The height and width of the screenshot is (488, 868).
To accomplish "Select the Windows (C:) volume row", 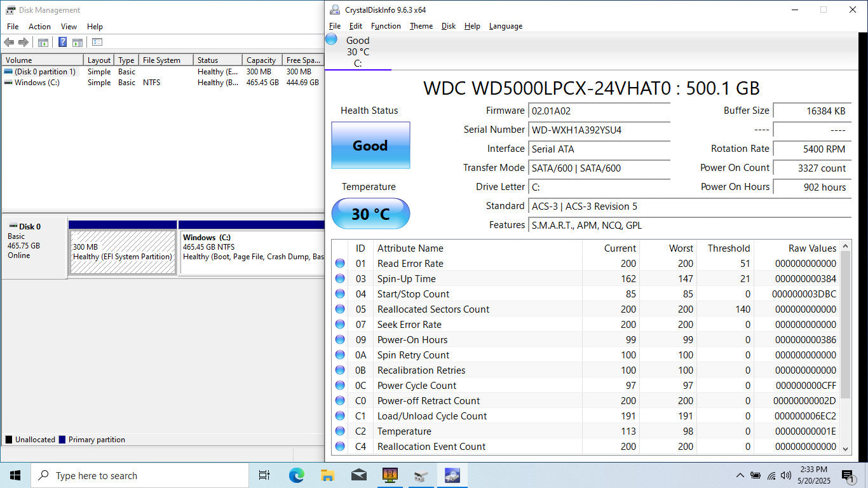I will [x=38, y=83].
